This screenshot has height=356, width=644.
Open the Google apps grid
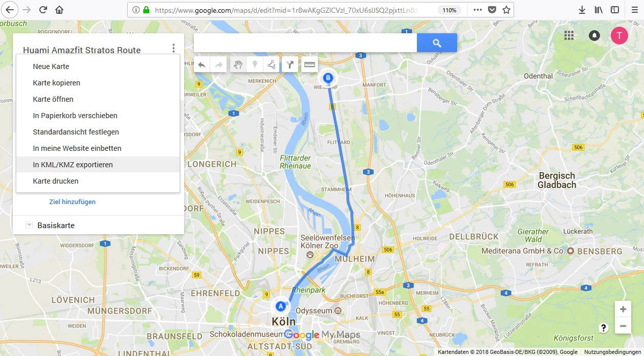pos(569,35)
